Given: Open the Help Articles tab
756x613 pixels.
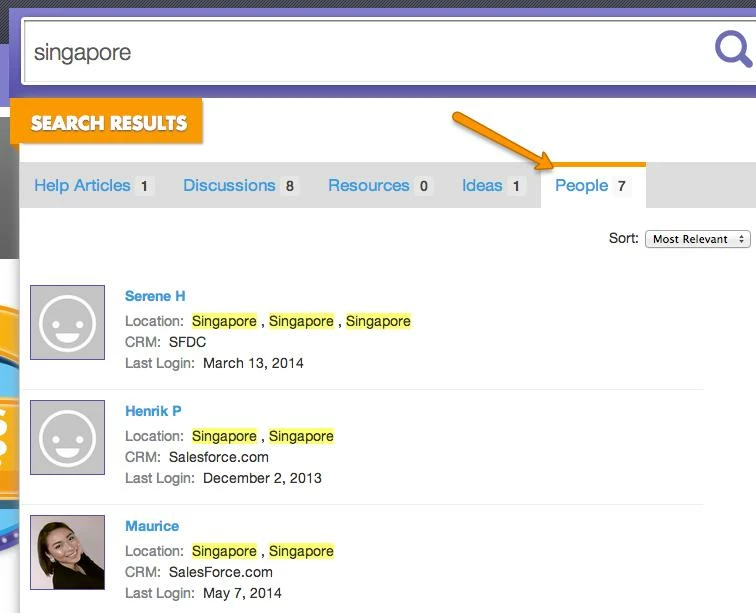Looking at the screenshot, I should tap(92, 186).
